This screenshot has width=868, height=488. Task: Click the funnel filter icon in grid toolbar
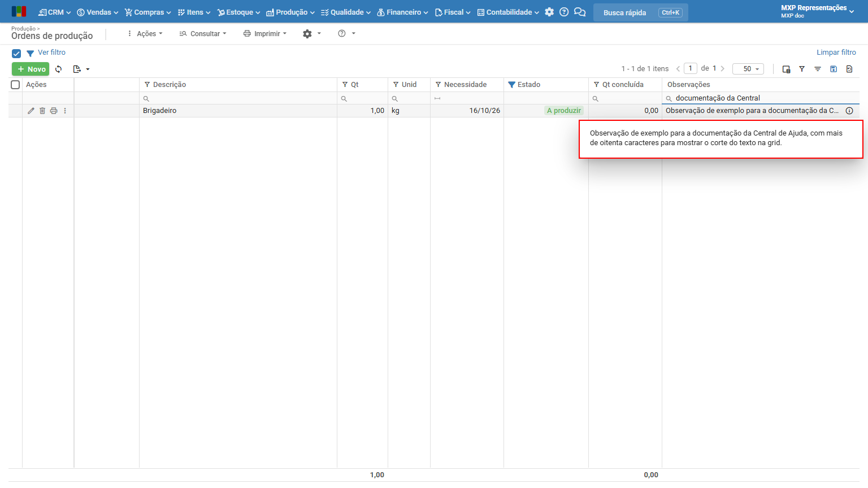coord(802,69)
